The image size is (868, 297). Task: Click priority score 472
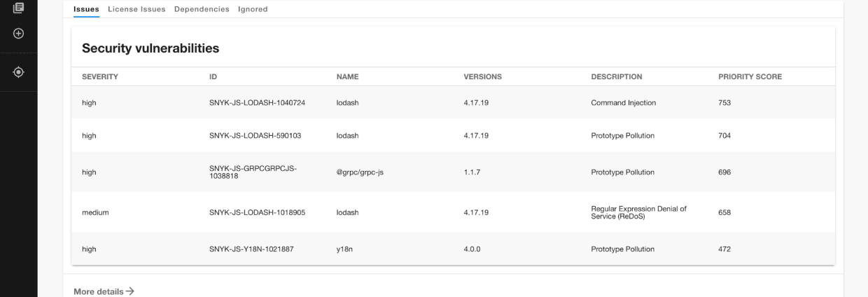pos(724,249)
